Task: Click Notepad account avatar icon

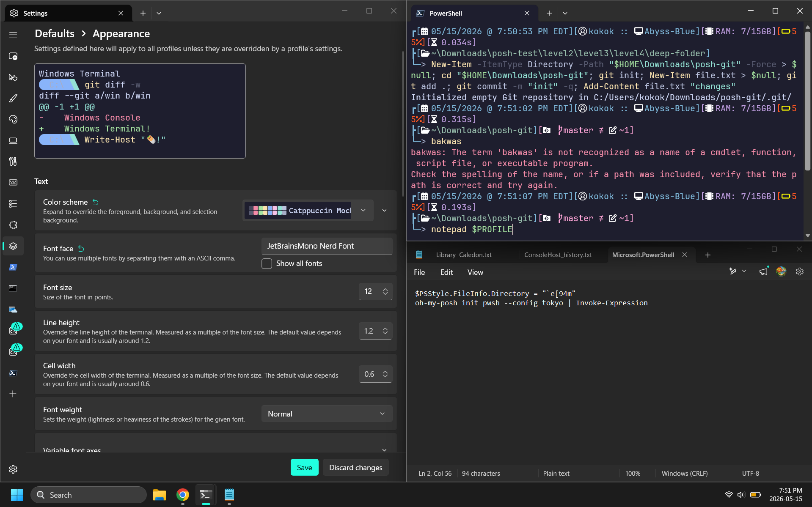Action: pyautogui.click(x=781, y=271)
